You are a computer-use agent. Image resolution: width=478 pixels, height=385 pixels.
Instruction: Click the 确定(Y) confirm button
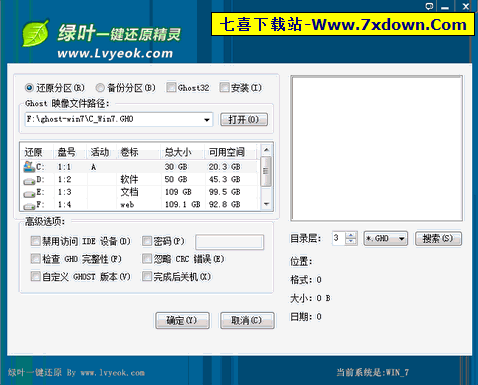[182, 320]
